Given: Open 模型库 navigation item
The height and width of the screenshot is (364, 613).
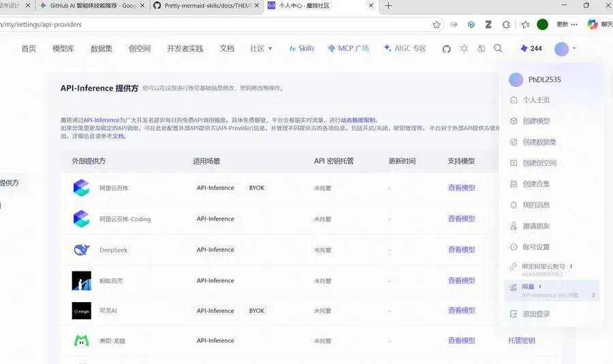Looking at the screenshot, I should (x=63, y=48).
